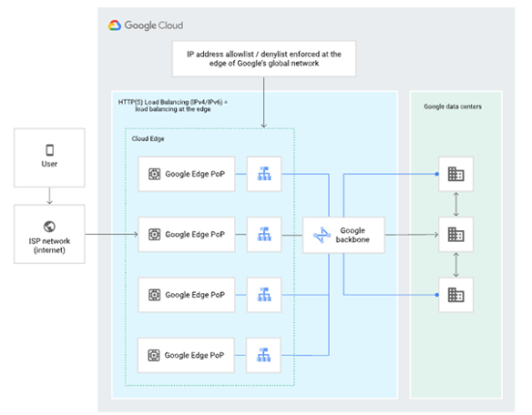The height and width of the screenshot is (415, 532).
Task: Click the load balancer icon beside the last Edge PoP
Action: click(x=263, y=355)
